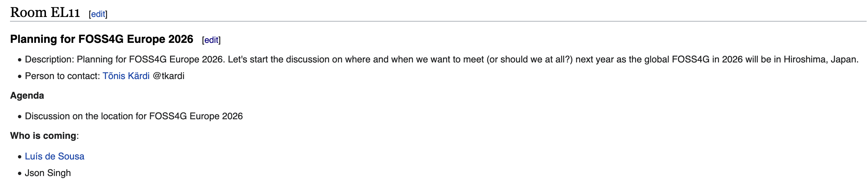Click the Room EL11 heading
The width and height of the screenshot is (868, 188).
[x=45, y=12]
